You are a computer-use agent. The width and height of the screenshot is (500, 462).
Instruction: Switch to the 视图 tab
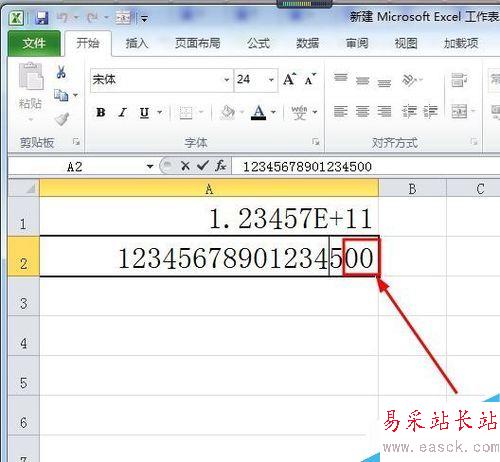click(406, 43)
